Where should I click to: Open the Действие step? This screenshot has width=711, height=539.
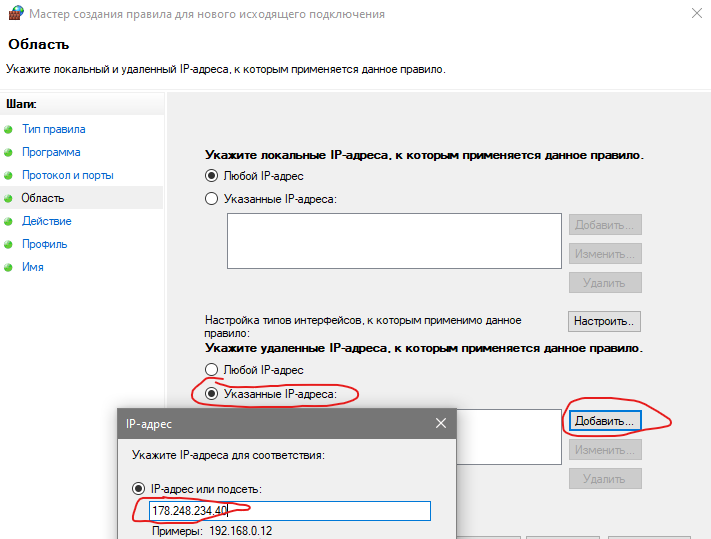pyautogui.click(x=47, y=221)
